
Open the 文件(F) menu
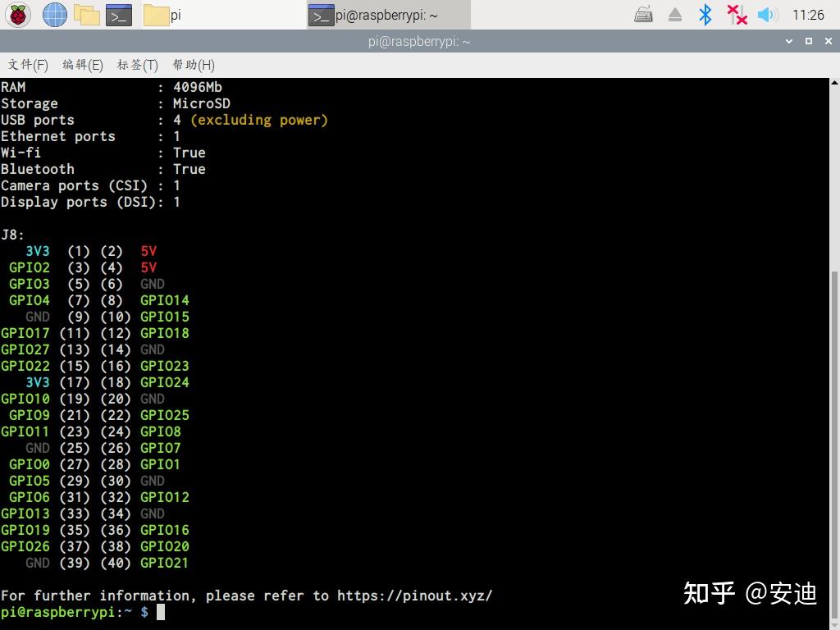[x=27, y=65]
